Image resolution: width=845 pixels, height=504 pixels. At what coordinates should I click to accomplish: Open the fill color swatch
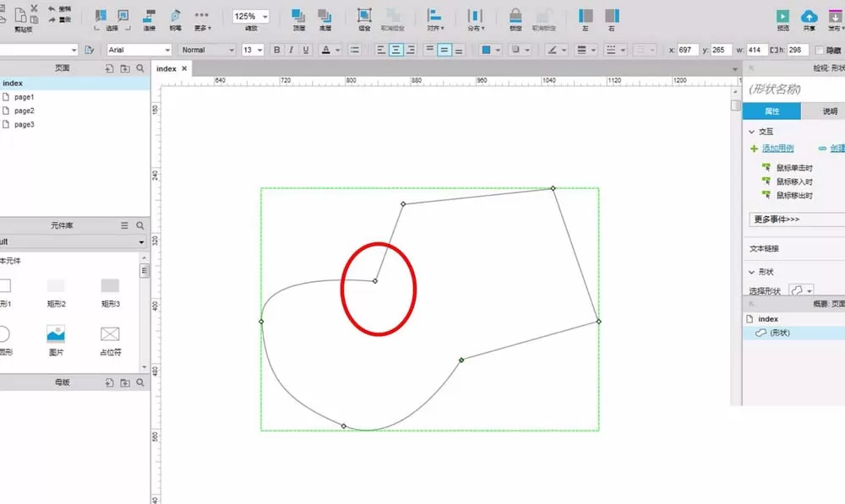pyautogui.click(x=486, y=50)
